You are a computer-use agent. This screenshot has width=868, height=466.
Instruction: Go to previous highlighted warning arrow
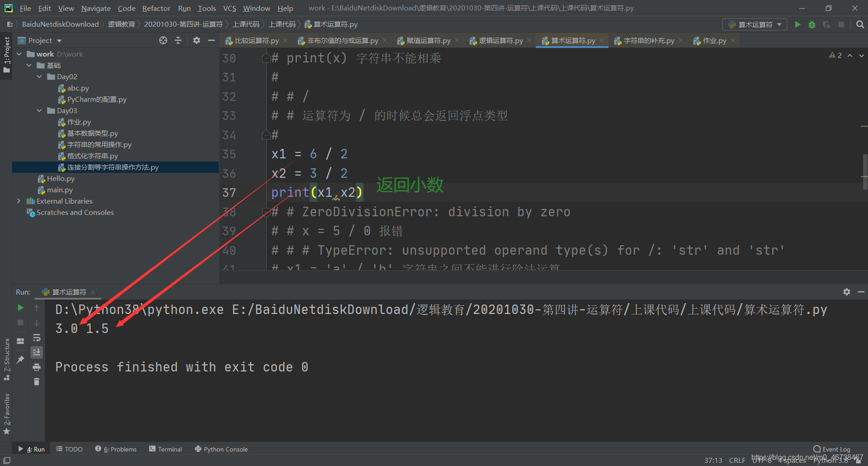(x=850, y=55)
